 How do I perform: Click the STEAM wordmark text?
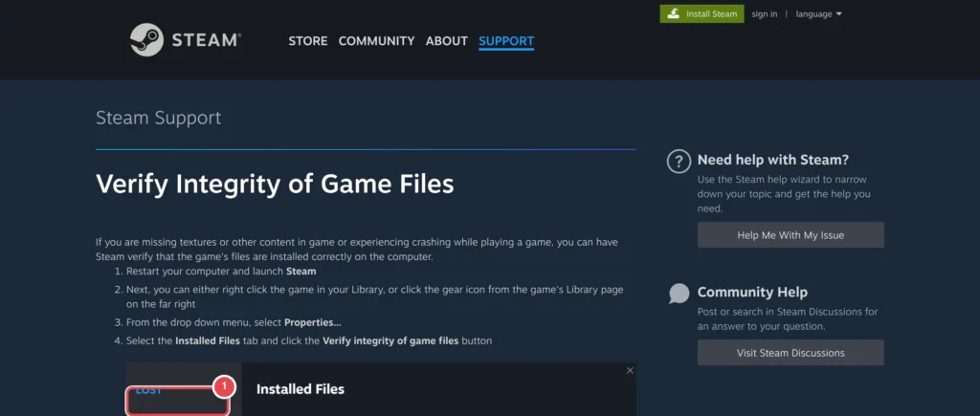point(206,40)
